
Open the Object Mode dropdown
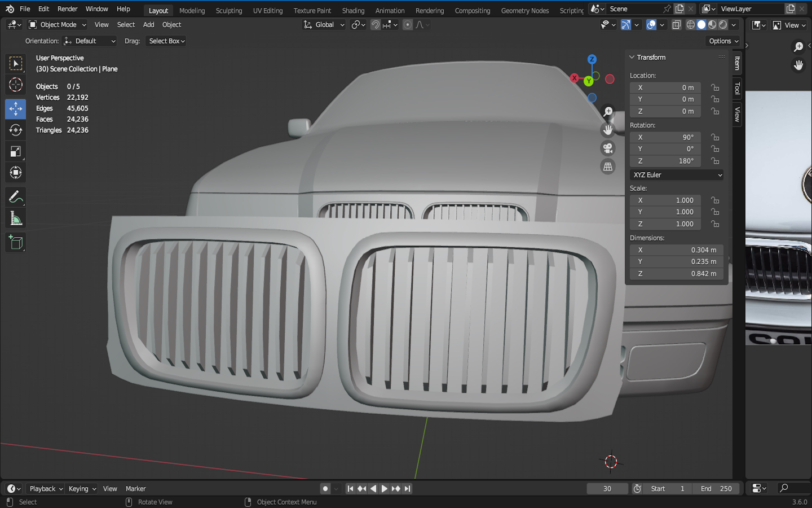click(58, 25)
